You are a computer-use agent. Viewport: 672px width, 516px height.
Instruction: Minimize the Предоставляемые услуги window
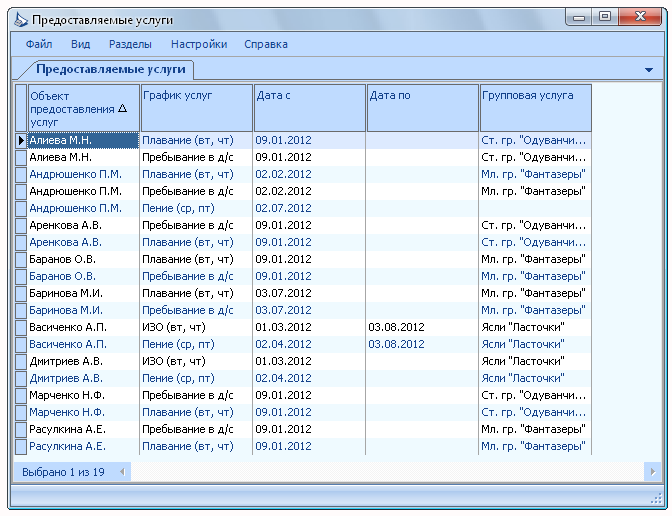pos(579,17)
